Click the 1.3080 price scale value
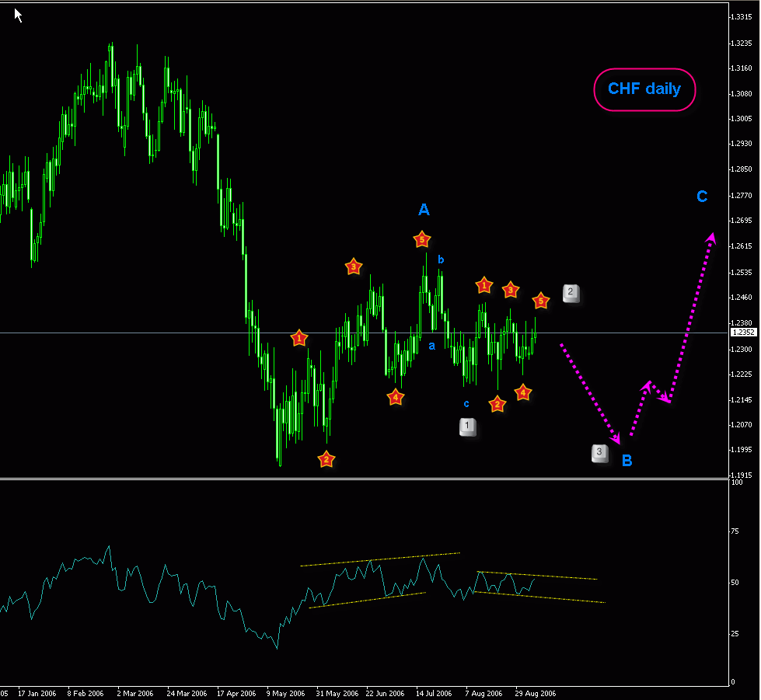Viewport: 761px width, 700px height. tap(742, 94)
